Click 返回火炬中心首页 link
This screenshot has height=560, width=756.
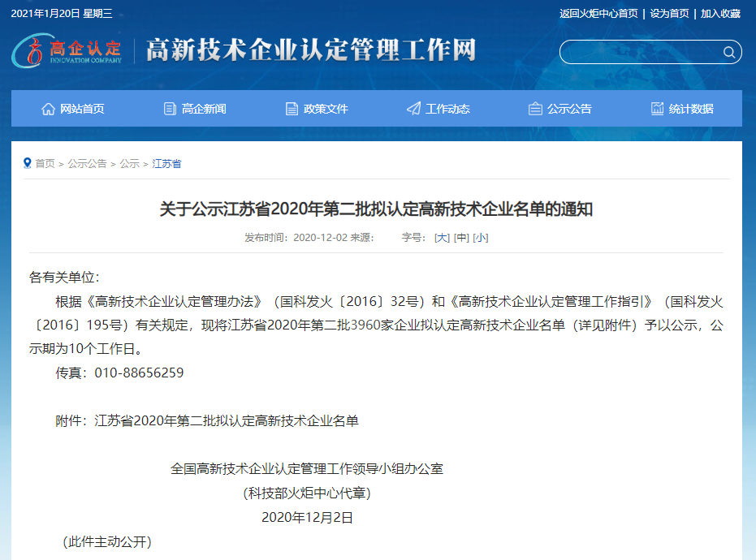[x=599, y=14]
